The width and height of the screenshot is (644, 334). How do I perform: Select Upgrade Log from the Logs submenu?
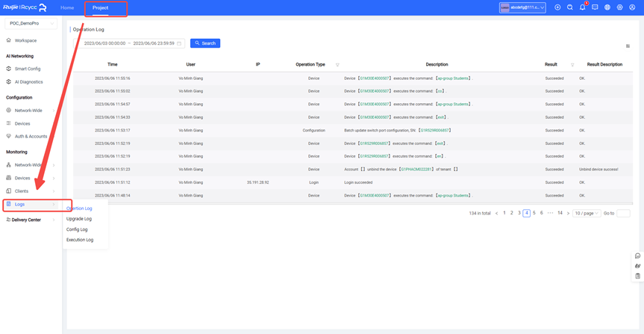(79, 219)
